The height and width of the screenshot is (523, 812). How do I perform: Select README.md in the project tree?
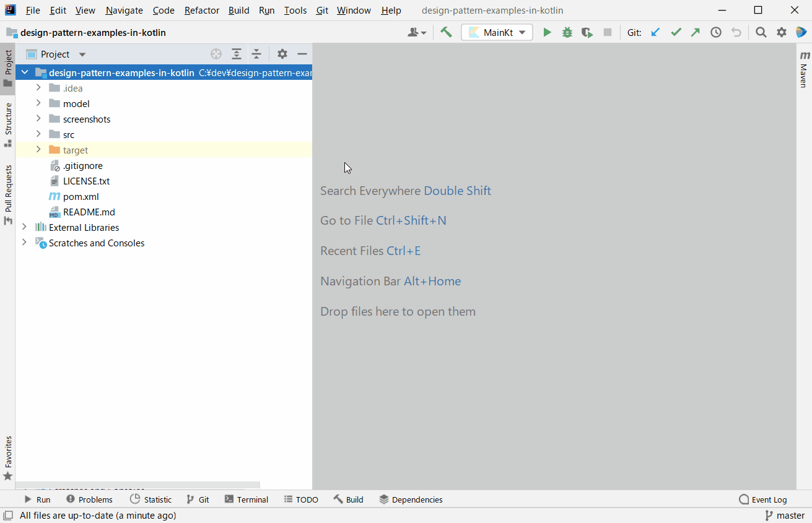point(89,212)
